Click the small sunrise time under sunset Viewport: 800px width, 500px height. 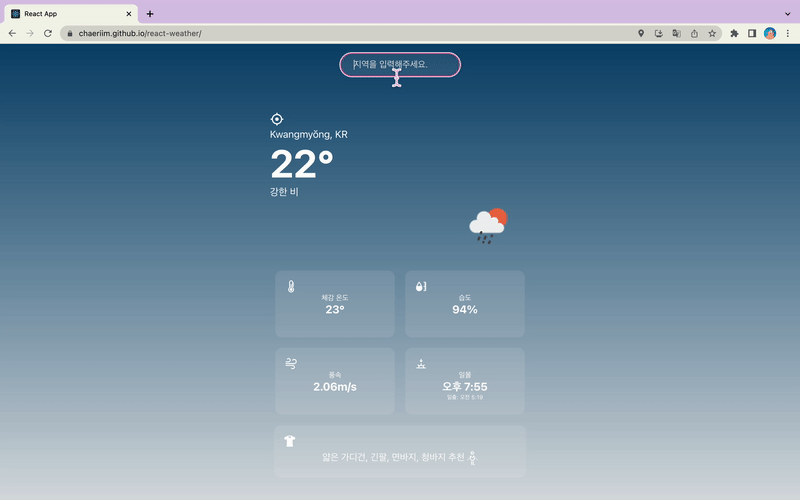[465, 397]
